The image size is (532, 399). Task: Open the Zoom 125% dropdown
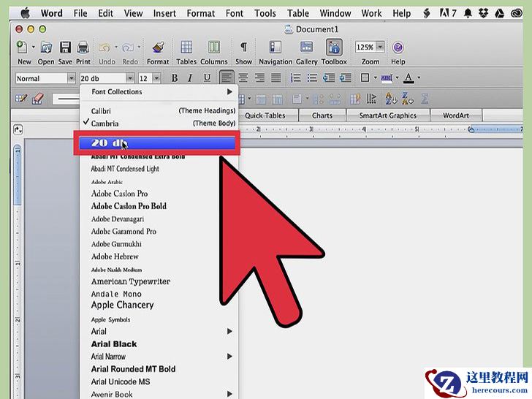click(380, 47)
